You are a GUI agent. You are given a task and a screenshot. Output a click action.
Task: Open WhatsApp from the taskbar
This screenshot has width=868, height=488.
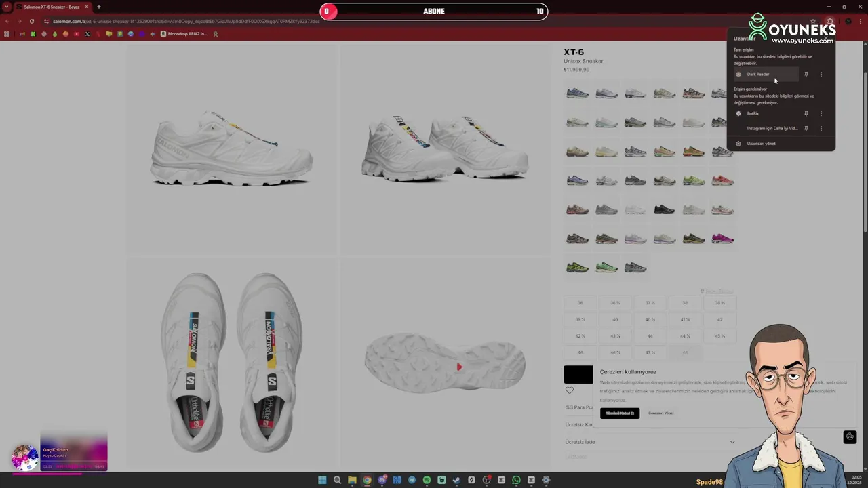tap(516, 481)
